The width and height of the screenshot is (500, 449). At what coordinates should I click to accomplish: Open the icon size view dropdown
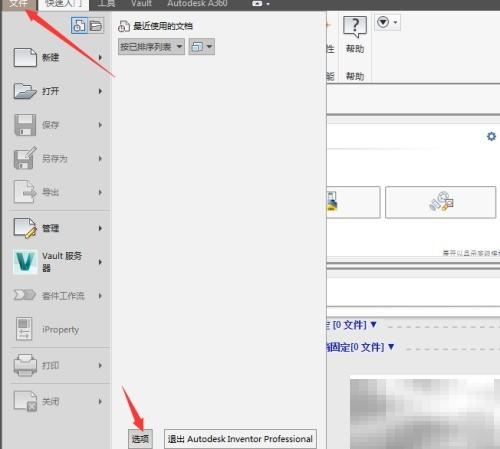point(202,47)
